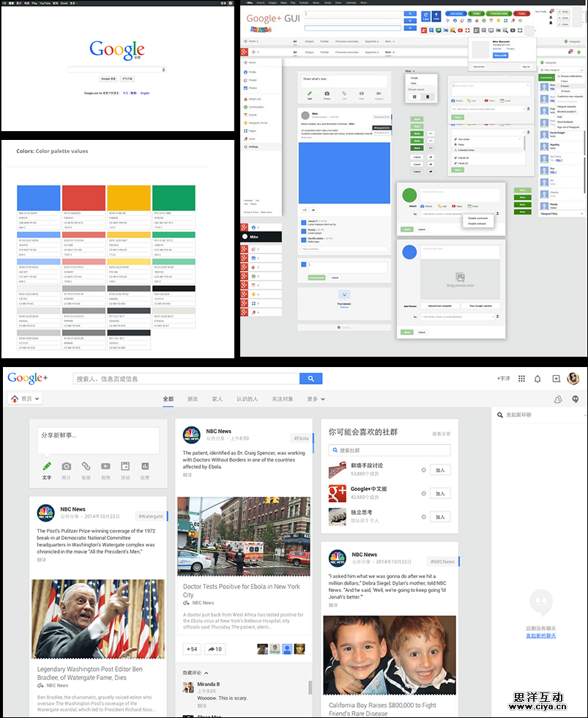
Task: Click the blue magnifier search button
Action: (x=310, y=379)
